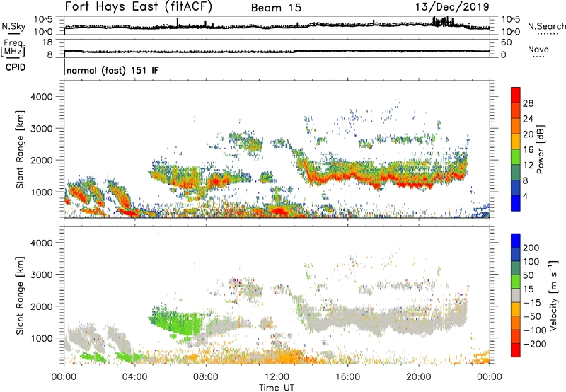The image size is (566, 392).
Task: Click the 'Power [dB]' colorbar label
Action: click(540, 149)
